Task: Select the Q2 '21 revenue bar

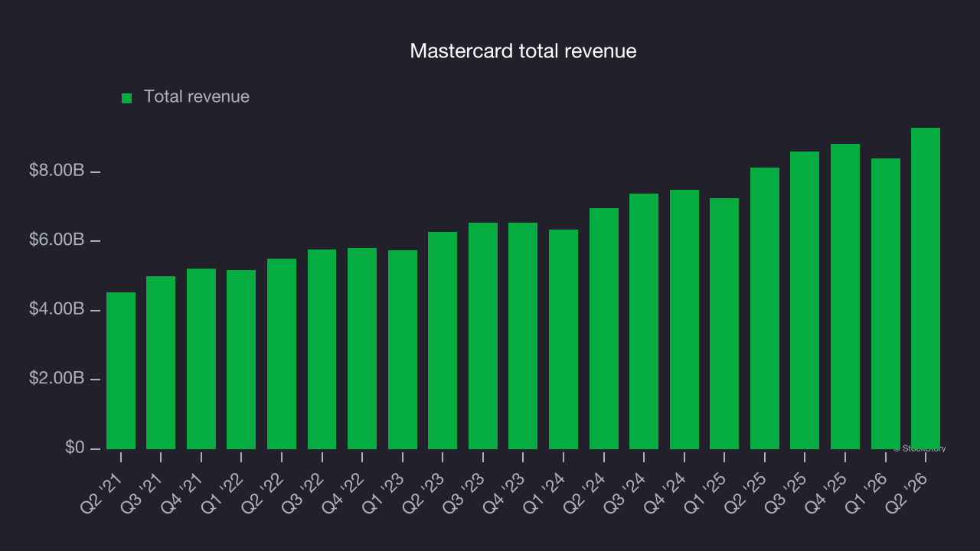Action: (121, 370)
